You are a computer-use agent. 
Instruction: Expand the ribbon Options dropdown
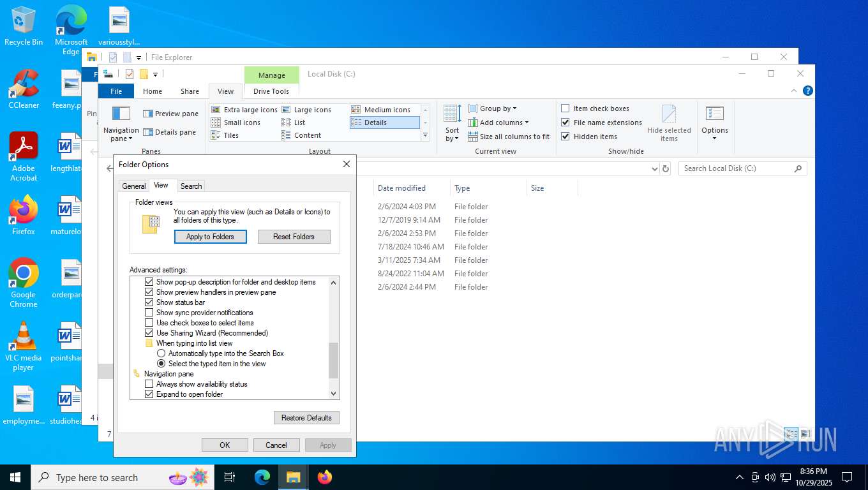pyautogui.click(x=714, y=123)
